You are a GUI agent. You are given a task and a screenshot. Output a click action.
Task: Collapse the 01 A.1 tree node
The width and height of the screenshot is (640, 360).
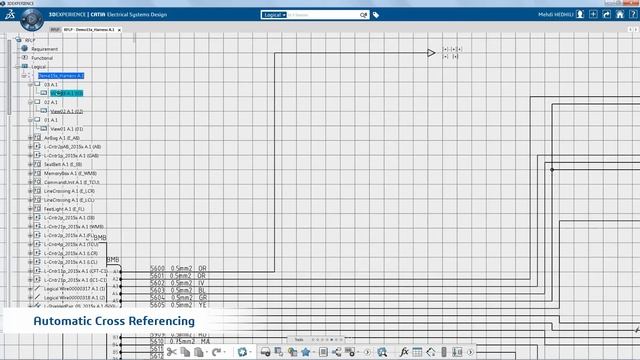pyautogui.click(x=30, y=120)
